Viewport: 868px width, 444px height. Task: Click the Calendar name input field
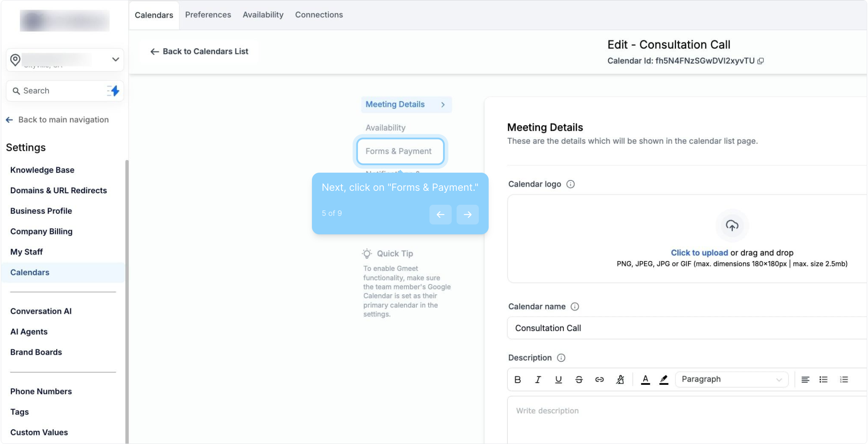coord(686,328)
